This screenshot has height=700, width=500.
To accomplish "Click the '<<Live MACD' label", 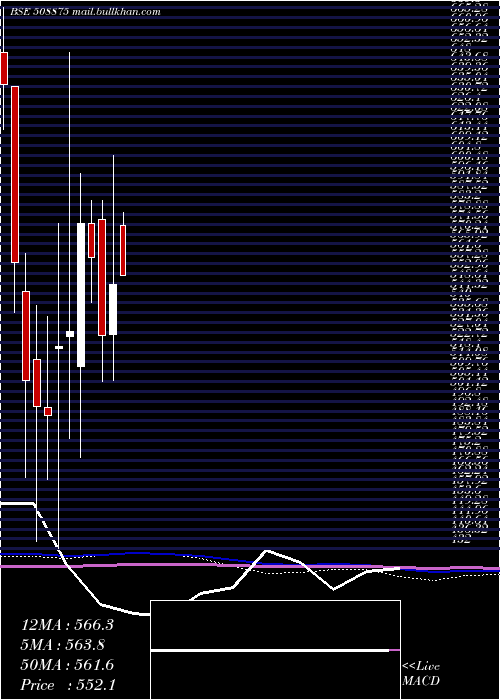I will [421, 674].
